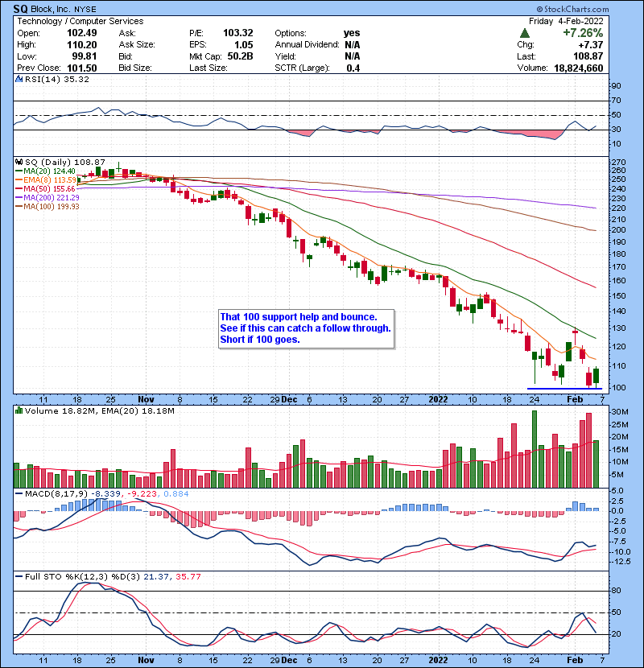Click the Friday 4-Feb-2022 date
This screenshot has height=668, width=644.
566,21
